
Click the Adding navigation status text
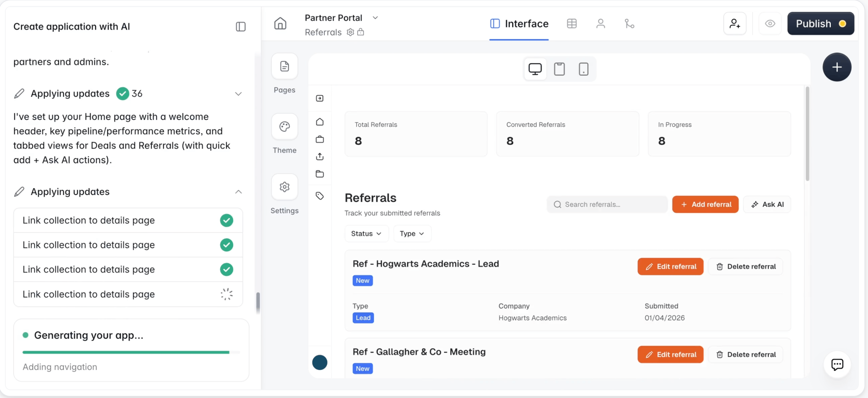point(60,367)
